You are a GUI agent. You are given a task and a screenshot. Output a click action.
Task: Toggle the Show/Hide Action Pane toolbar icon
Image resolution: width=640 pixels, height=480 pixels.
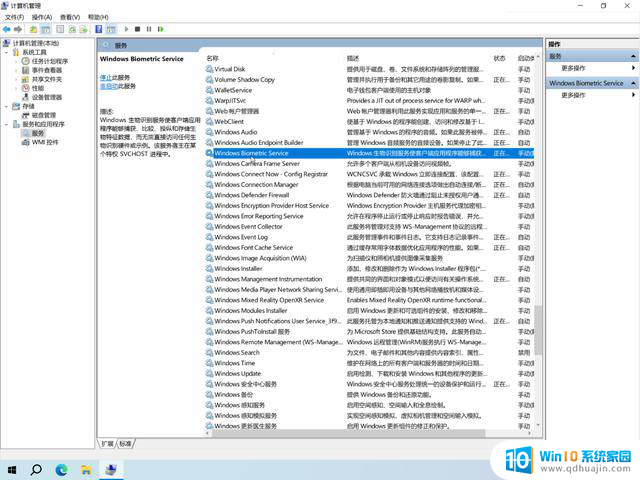[x=111, y=29]
